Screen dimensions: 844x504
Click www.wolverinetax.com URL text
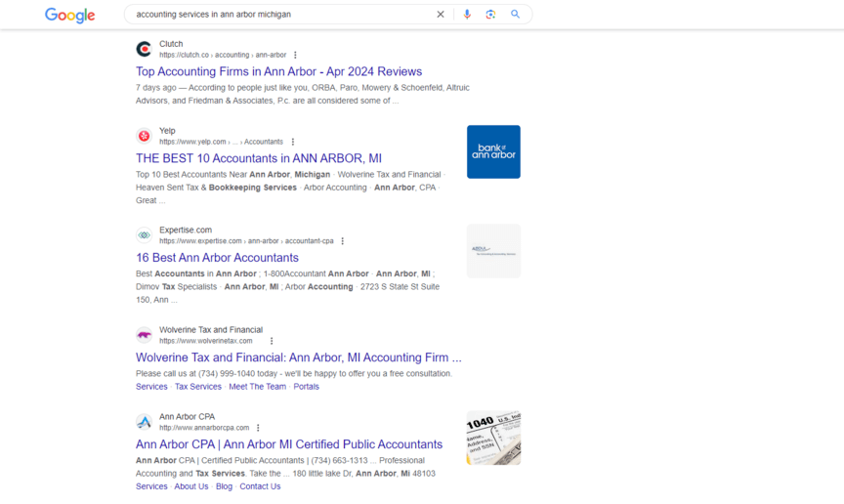pyautogui.click(x=205, y=341)
